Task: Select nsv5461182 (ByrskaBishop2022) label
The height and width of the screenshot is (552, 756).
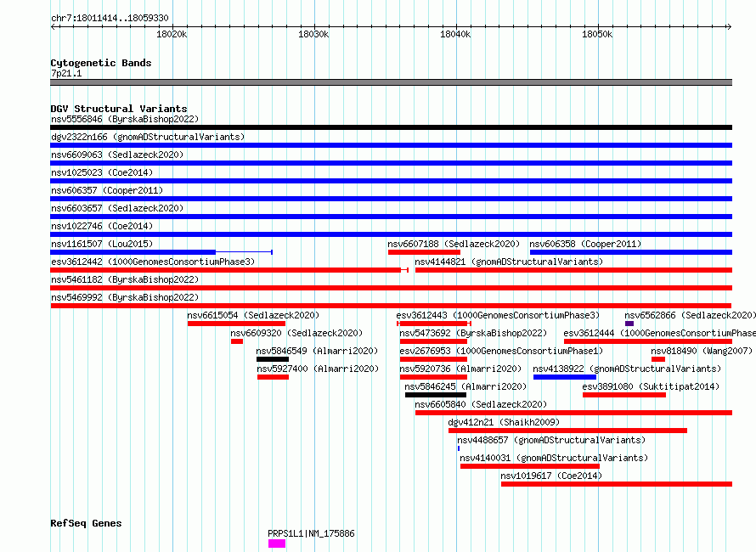Action: click(125, 279)
